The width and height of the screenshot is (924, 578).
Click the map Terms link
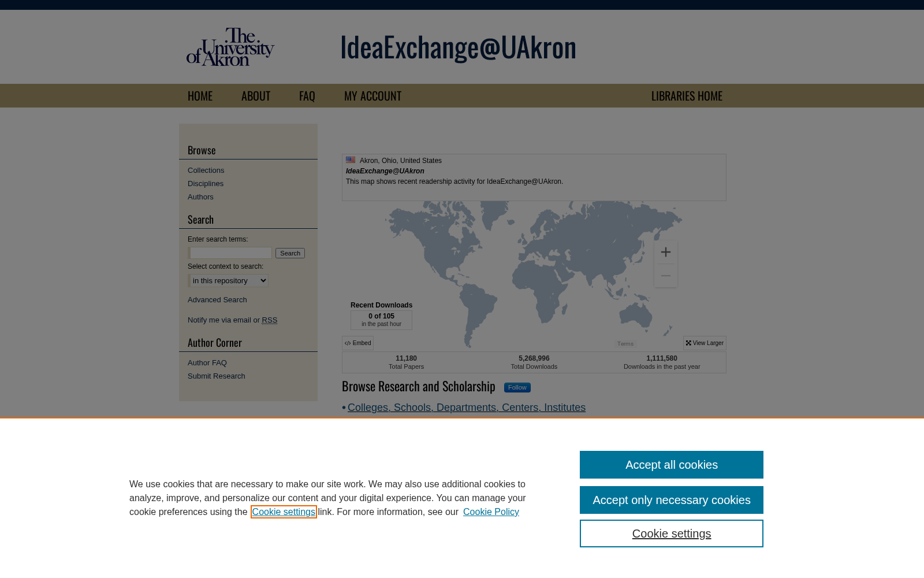point(625,344)
